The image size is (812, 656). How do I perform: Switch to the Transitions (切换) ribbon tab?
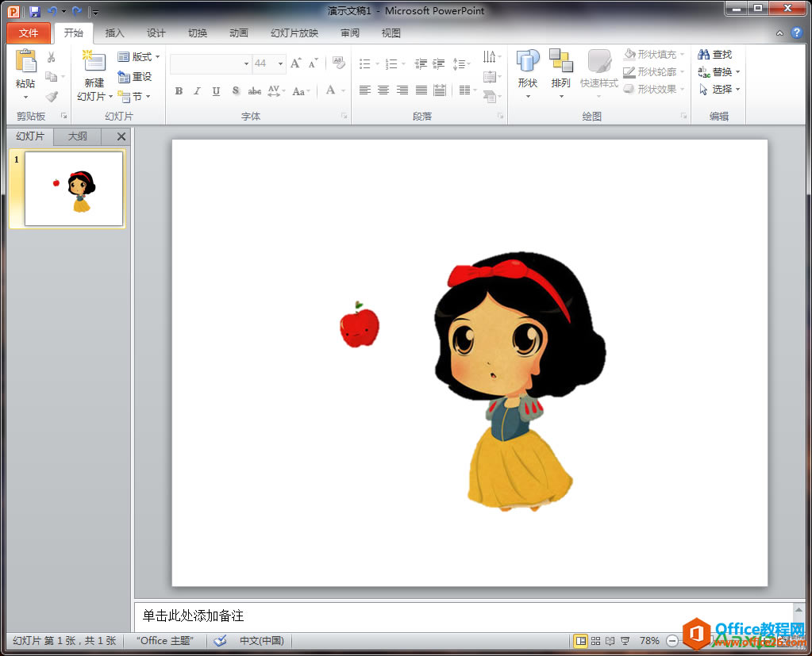[198, 33]
